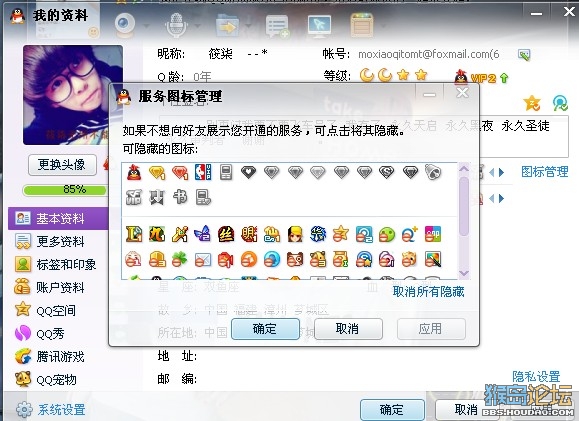This screenshot has width=579, height=421.
Task: Minimize the 服务图标管理 dialog
Action: [429, 95]
